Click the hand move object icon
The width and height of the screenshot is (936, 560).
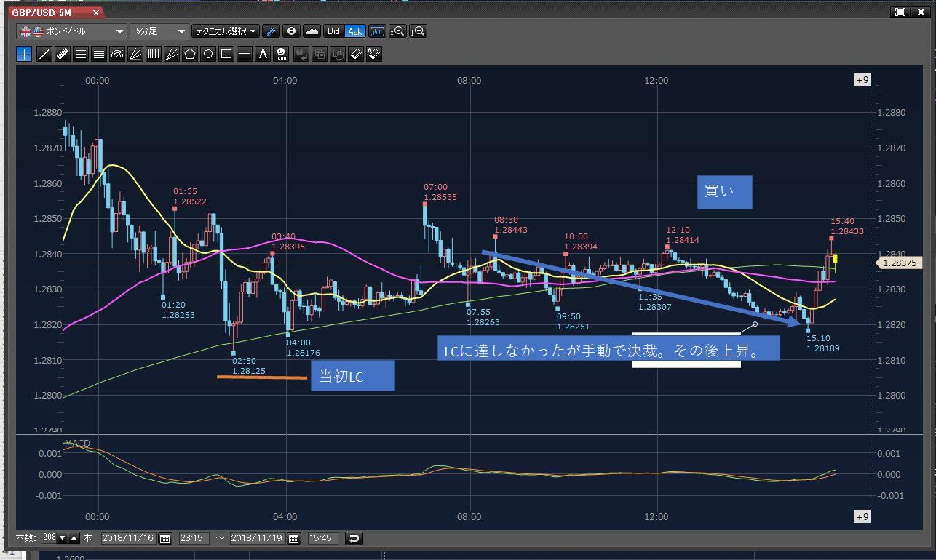[338, 54]
